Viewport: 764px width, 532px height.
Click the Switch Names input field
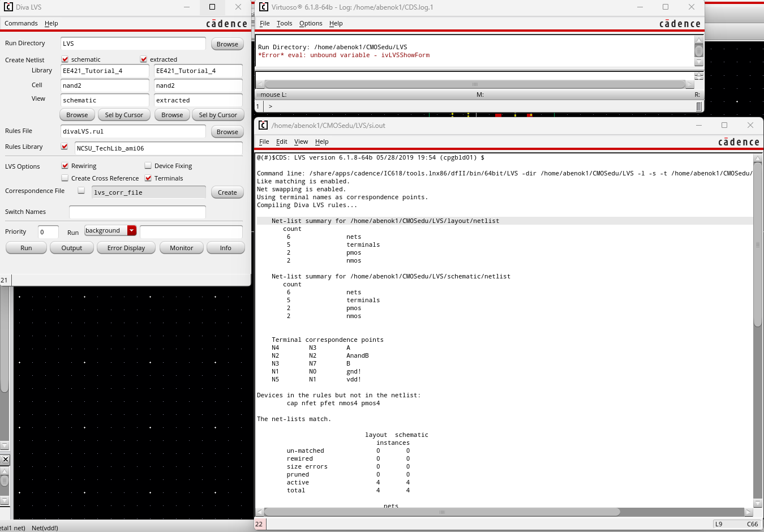(x=138, y=212)
